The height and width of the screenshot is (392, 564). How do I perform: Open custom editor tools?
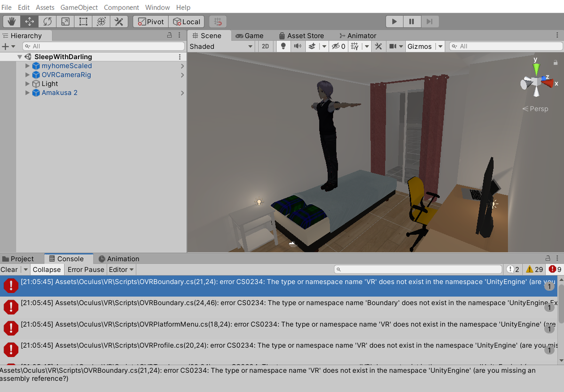coord(118,22)
